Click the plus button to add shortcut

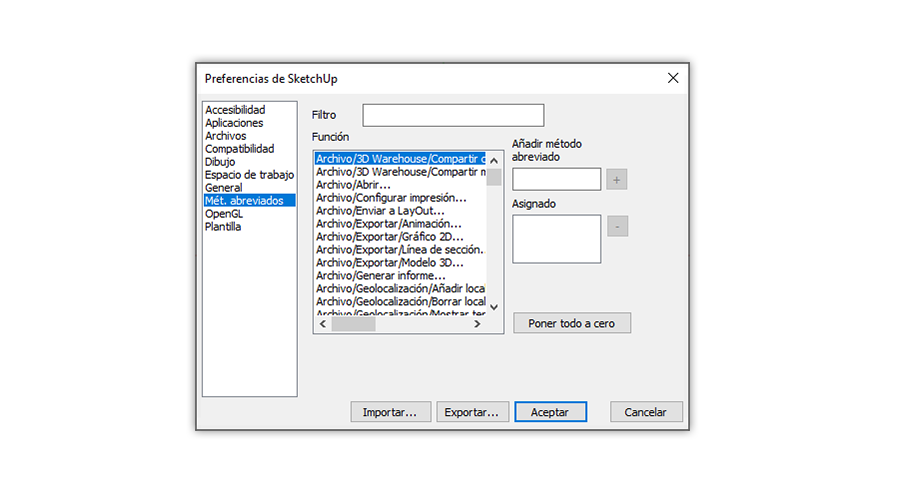click(616, 180)
